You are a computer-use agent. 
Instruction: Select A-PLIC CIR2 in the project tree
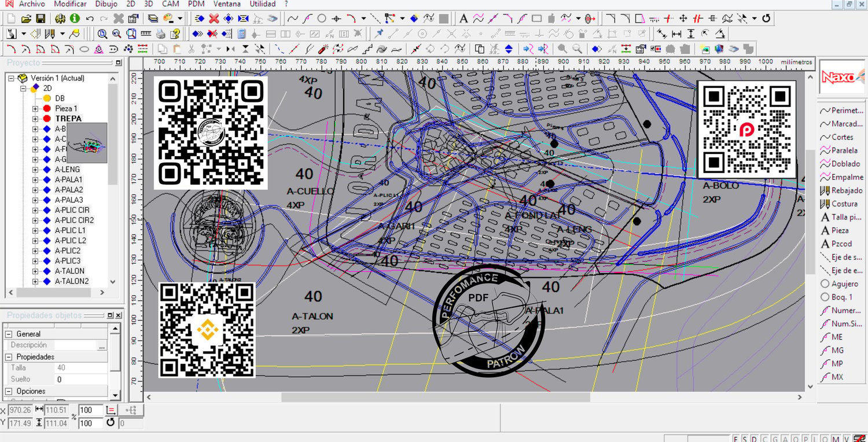click(74, 220)
